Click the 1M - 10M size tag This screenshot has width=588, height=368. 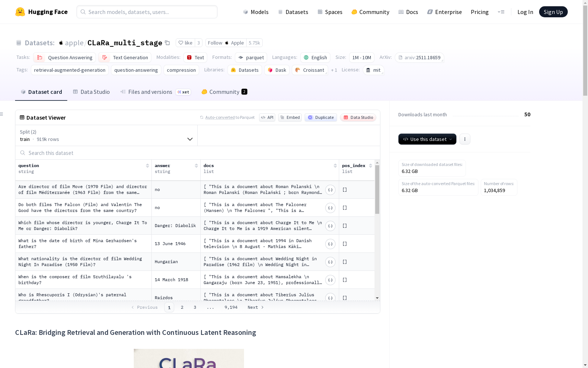[x=362, y=57]
